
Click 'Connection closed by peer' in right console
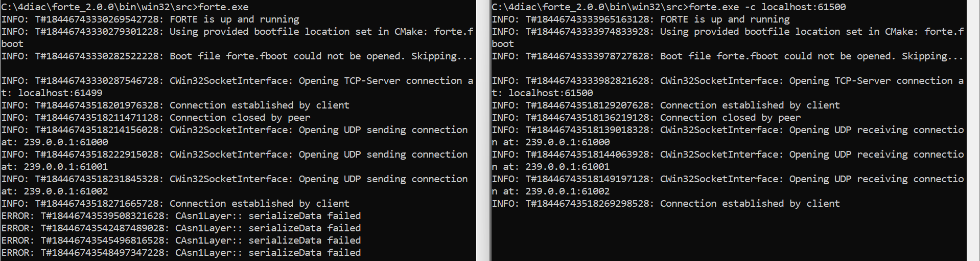tap(730, 118)
